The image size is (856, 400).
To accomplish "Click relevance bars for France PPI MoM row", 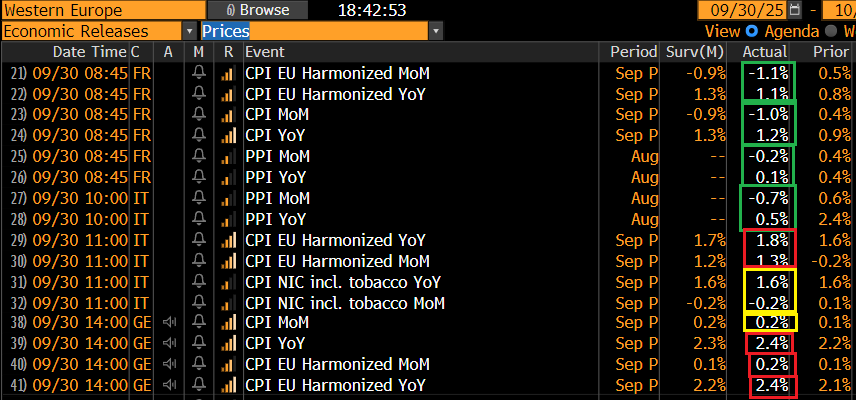I will coord(228,157).
